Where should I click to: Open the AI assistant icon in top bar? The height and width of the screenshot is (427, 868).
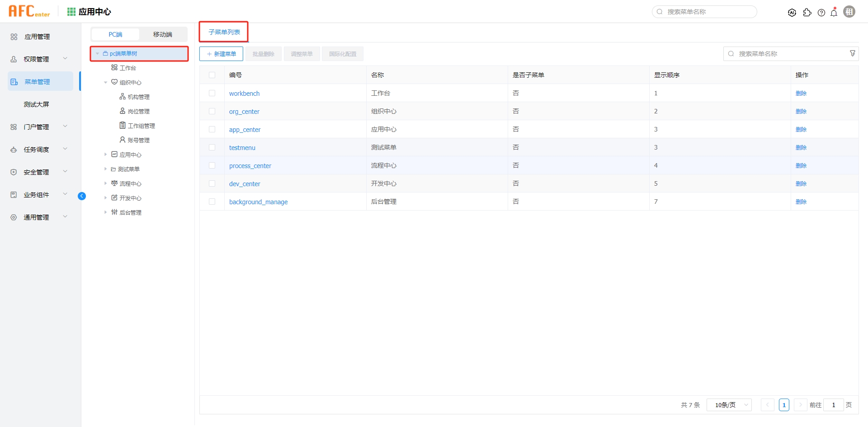pyautogui.click(x=793, y=12)
